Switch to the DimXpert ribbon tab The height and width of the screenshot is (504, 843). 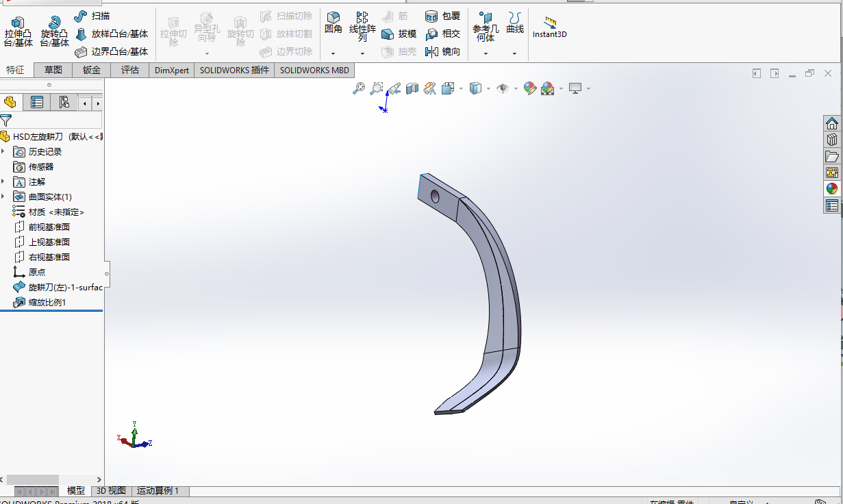pyautogui.click(x=172, y=70)
